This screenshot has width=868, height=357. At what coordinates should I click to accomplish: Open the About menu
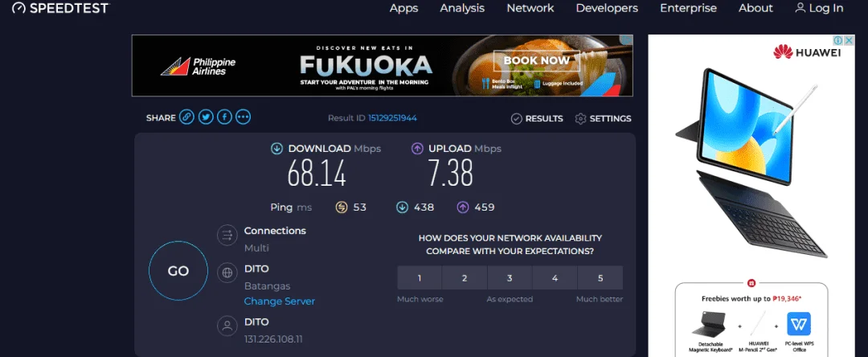click(755, 8)
